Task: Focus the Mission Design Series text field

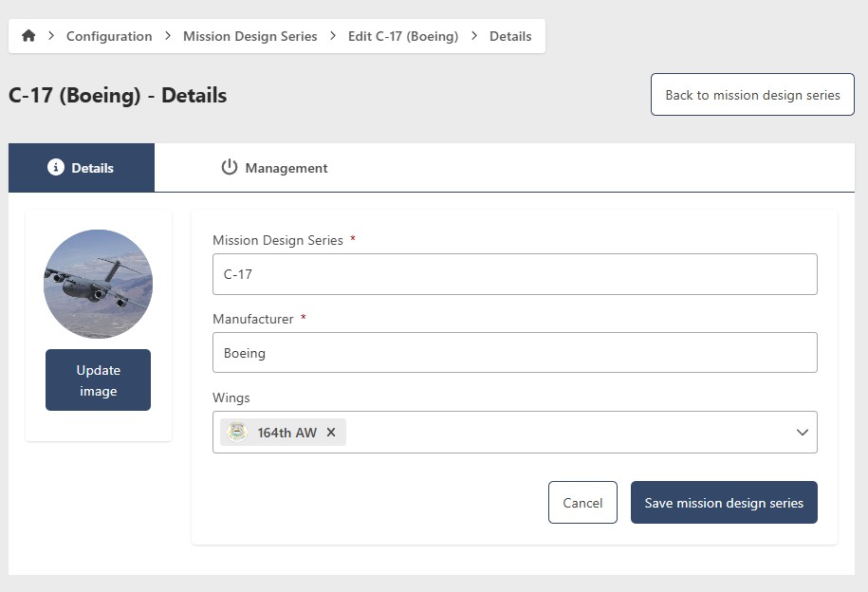Action: [x=514, y=274]
